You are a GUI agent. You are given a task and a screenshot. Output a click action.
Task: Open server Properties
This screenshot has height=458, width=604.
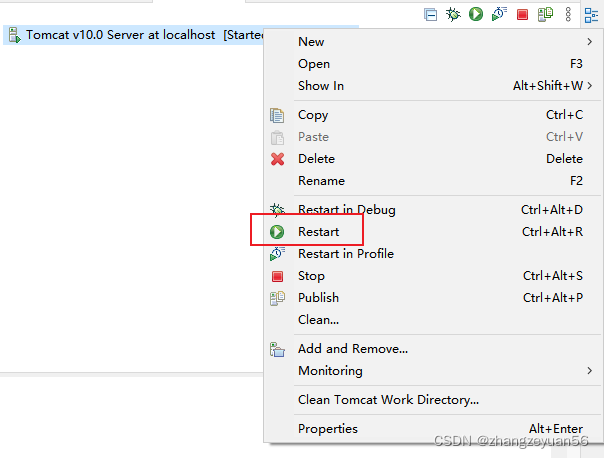pyautogui.click(x=432, y=428)
